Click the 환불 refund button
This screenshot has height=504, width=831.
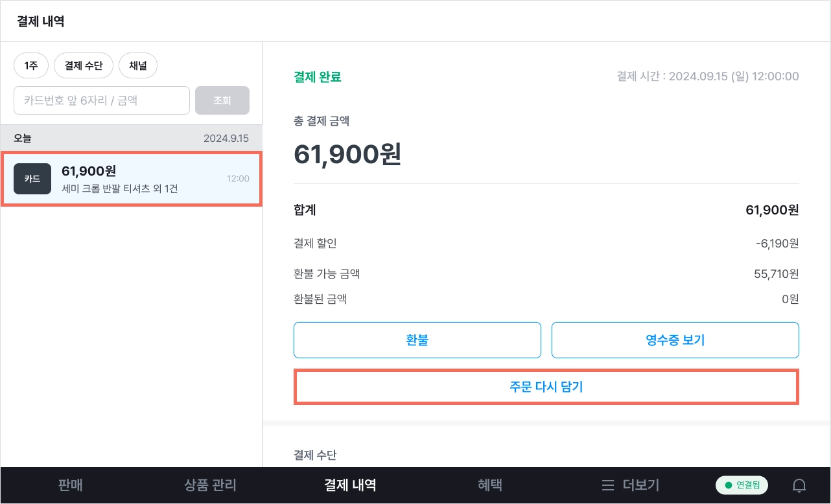click(417, 340)
